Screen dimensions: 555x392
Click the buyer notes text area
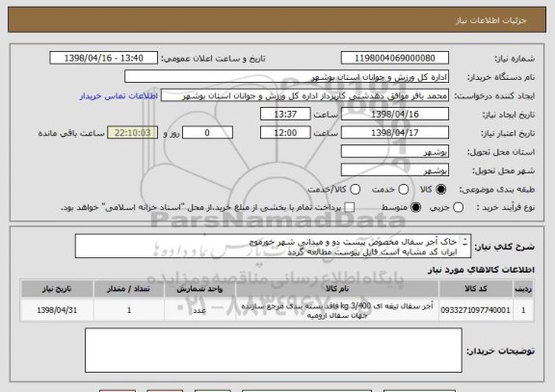(274, 351)
